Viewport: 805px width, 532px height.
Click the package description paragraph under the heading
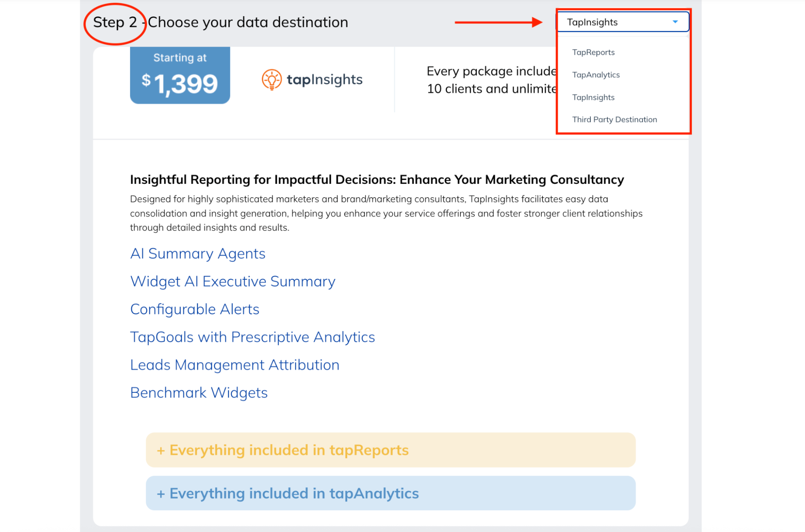pos(386,213)
